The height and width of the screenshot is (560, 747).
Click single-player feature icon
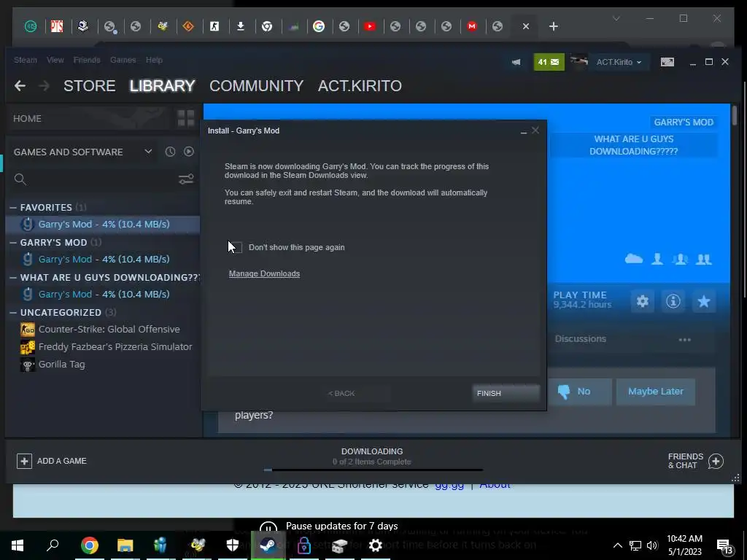[x=657, y=259]
